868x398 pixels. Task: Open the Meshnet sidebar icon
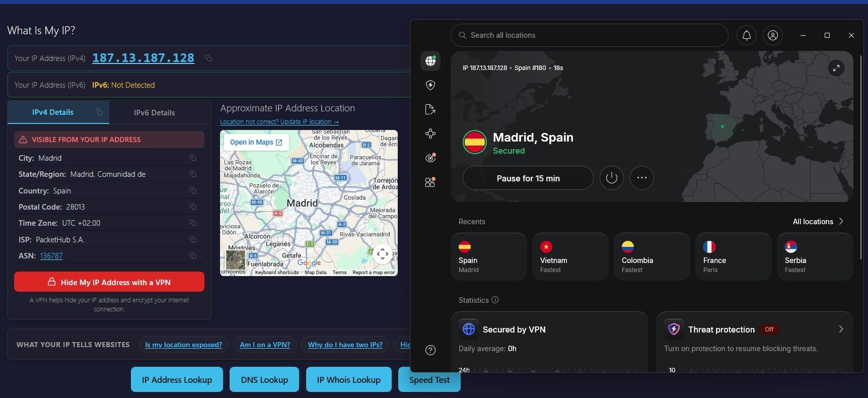pos(430,134)
